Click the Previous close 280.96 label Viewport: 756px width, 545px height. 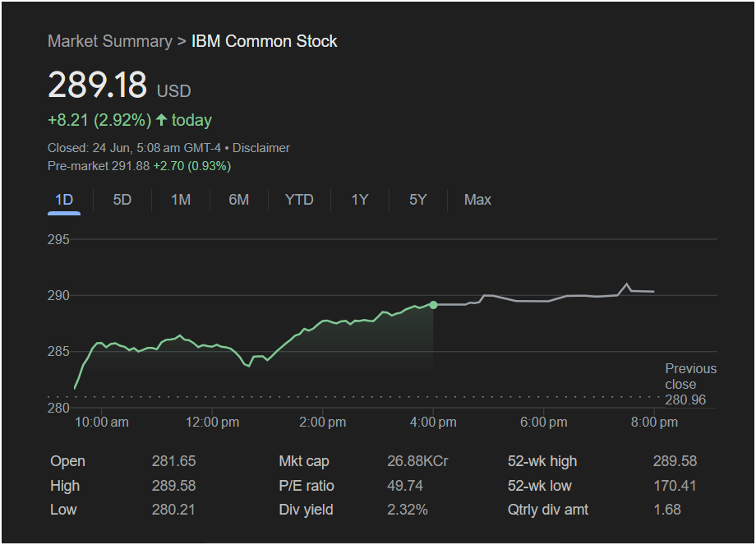point(690,385)
